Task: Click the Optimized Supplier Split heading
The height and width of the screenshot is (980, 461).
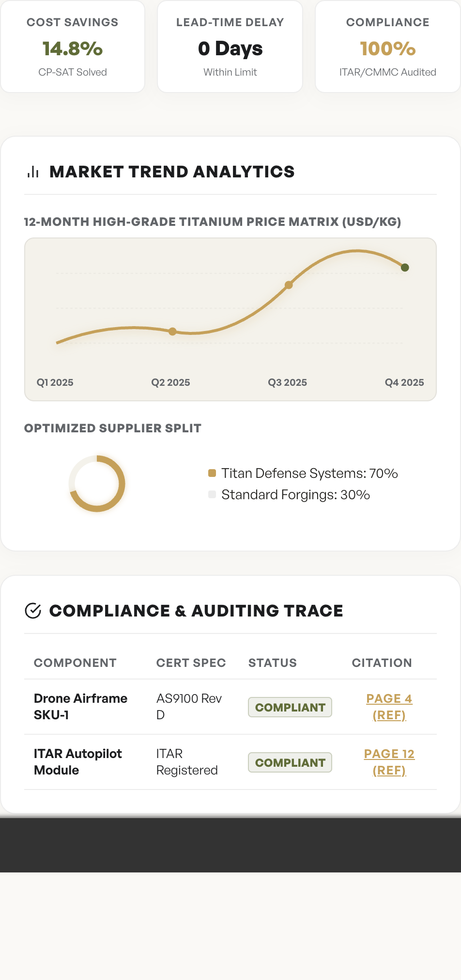Action: pyautogui.click(x=113, y=428)
